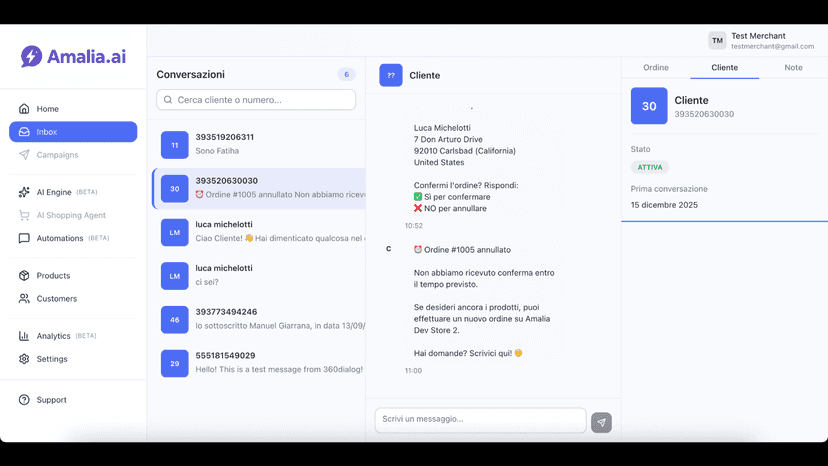The width and height of the screenshot is (828, 466).
Task: Click the Customers people icon
Action: coord(24,299)
